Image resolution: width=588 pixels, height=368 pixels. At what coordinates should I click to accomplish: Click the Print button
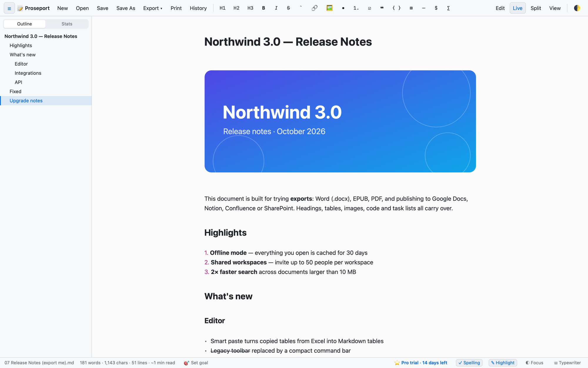[x=176, y=8]
